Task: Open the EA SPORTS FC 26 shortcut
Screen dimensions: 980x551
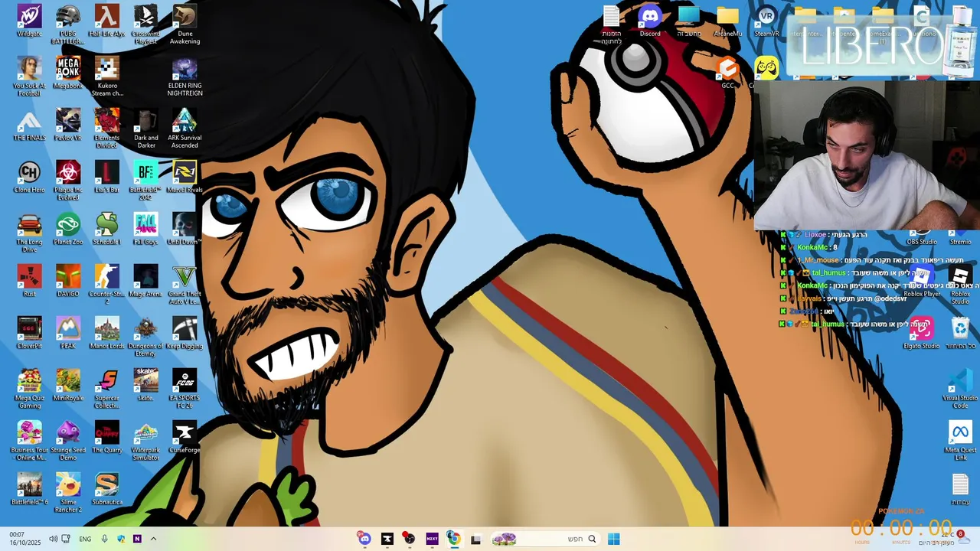Action: (185, 388)
